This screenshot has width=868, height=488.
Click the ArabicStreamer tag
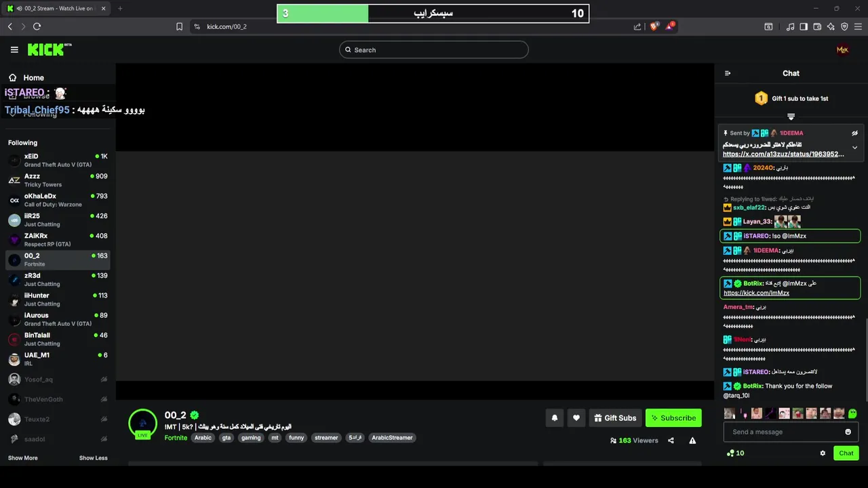point(392,438)
